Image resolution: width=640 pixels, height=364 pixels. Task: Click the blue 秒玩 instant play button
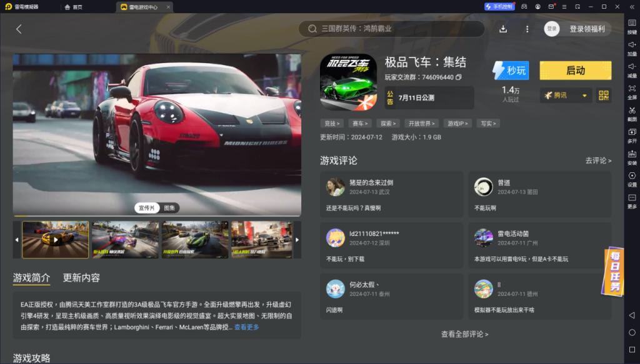(x=511, y=71)
